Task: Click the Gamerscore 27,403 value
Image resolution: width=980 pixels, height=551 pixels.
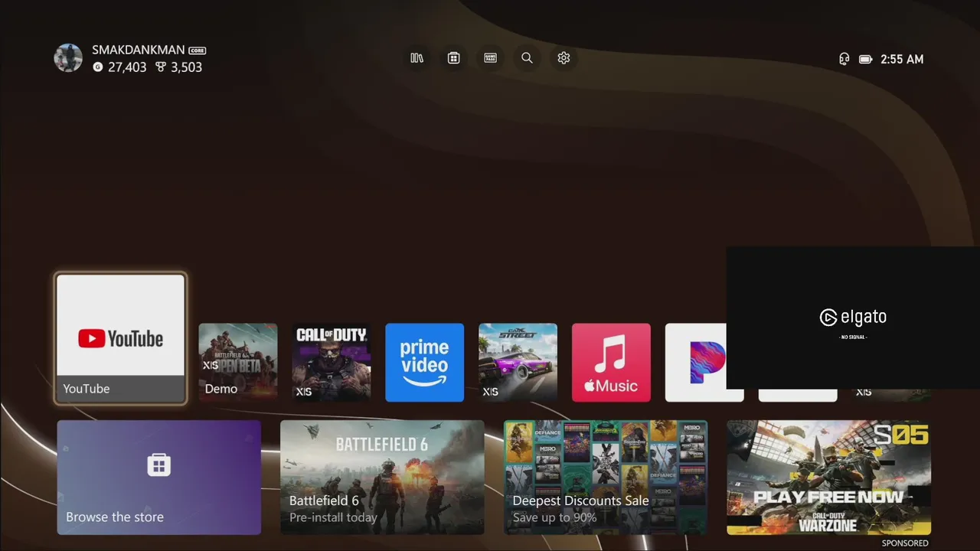Action: tap(127, 67)
